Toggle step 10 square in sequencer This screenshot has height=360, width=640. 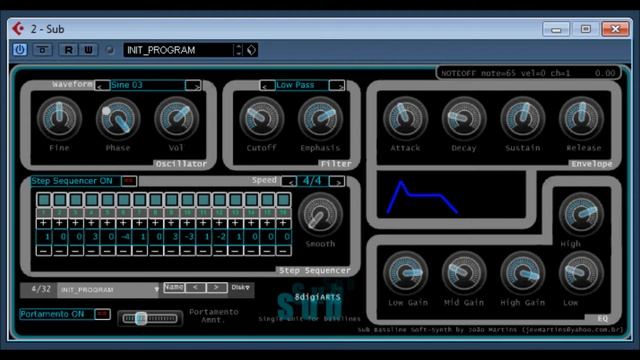point(187,200)
